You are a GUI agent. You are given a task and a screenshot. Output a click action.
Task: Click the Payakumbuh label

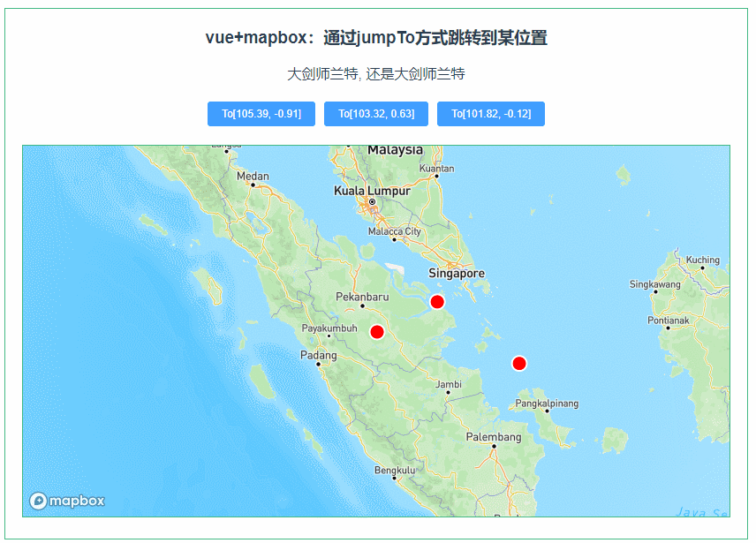[329, 328]
